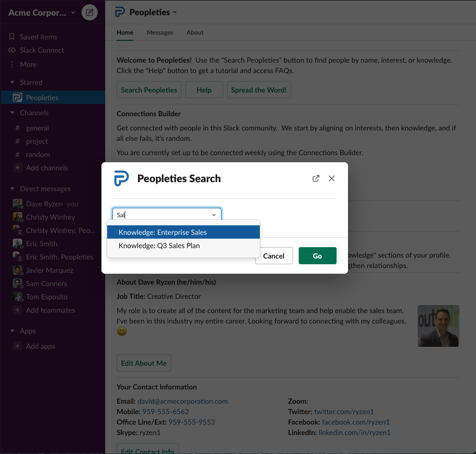Open the facebook.com/ryzen1 link
476x454 pixels.
pyautogui.click(x=356, y=422)
